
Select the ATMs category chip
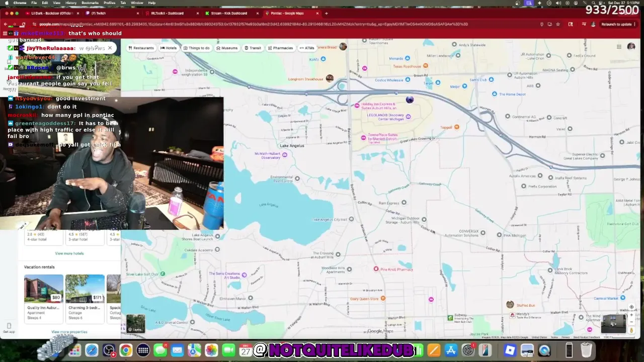(307, 48)
